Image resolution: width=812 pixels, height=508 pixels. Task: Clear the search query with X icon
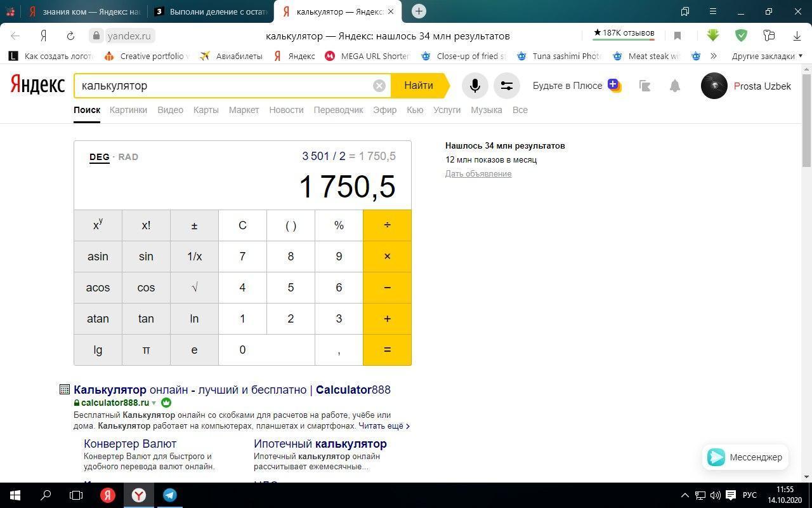coord(379,86)
